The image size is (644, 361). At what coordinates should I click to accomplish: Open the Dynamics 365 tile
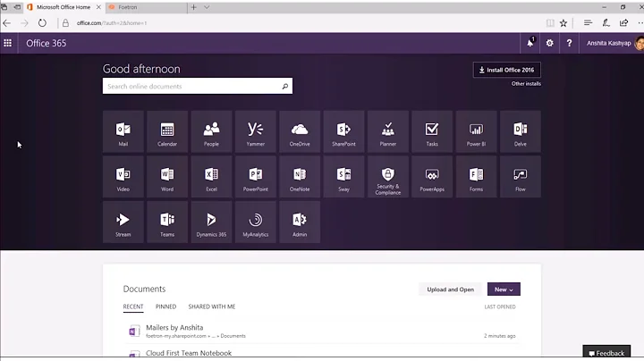point(211,222)
